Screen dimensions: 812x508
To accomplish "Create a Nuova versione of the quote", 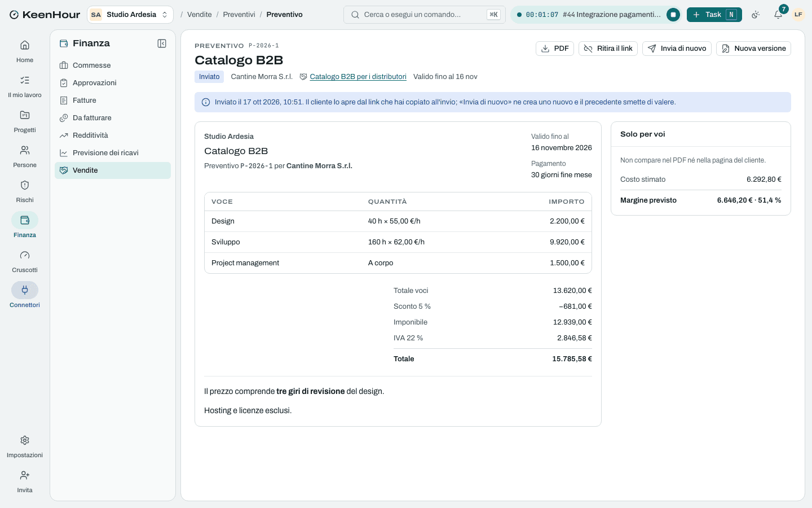I will [x=753, y=49].
